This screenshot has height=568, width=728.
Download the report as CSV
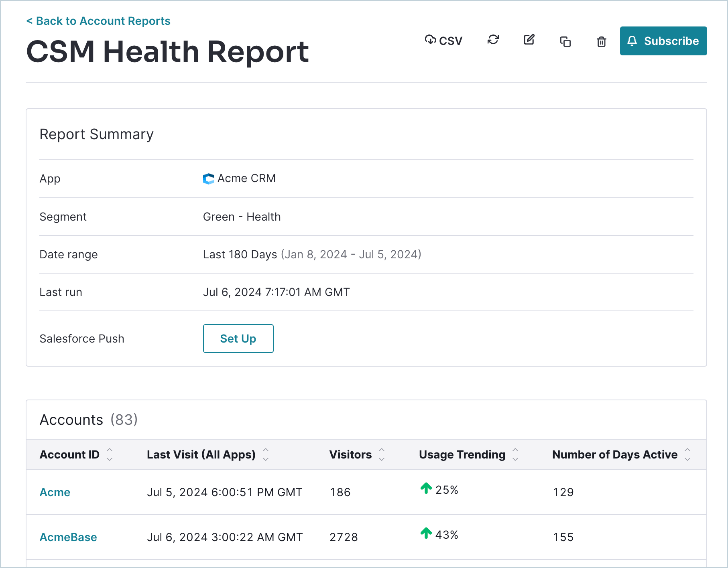pyautogui.click(x=443, y=41)
